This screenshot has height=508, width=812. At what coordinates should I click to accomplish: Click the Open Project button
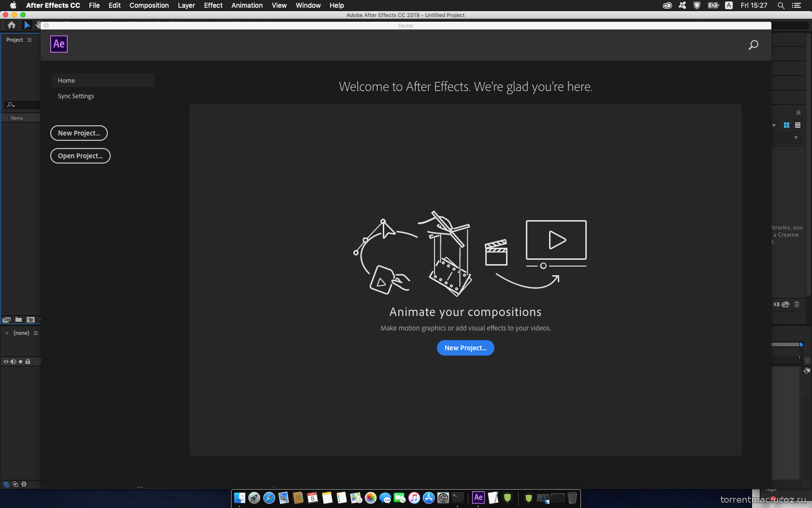tap(80, 156)
